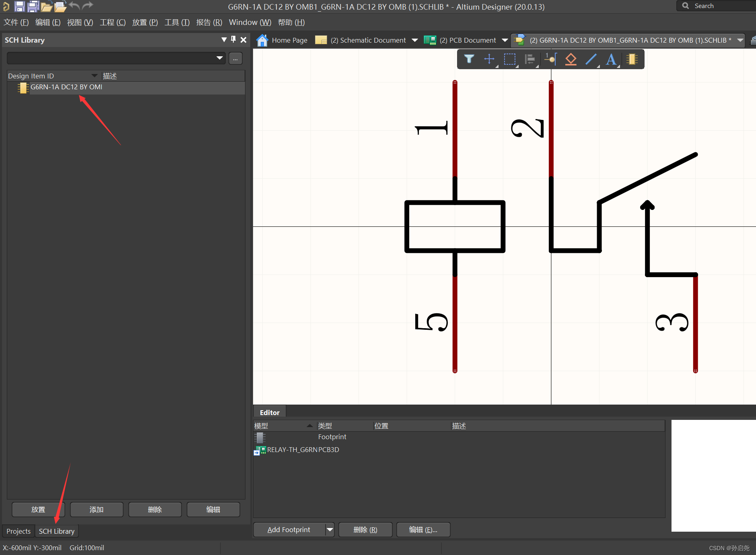This screenshot has height=555, width=756.
Task: Click the 编辑 button in SCH Library
Action: pyautogui.click(x=213, y=510)
